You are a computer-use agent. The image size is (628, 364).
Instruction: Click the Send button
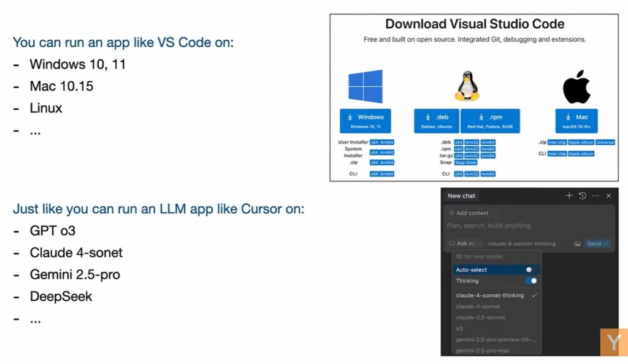597,243
